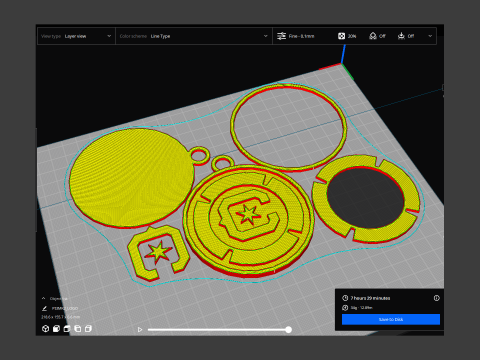Click the Fine 0.1mm profile sliders icon
Viewport: 480px width, 360px height.
coord(282,36)
